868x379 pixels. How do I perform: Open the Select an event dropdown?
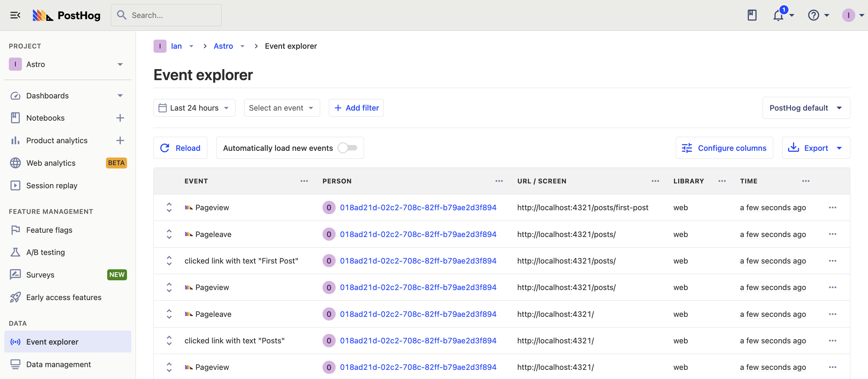281,108
